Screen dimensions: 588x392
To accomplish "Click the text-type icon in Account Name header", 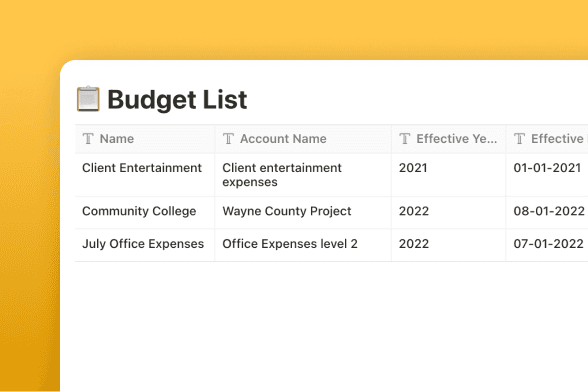I will click(228, 139).
